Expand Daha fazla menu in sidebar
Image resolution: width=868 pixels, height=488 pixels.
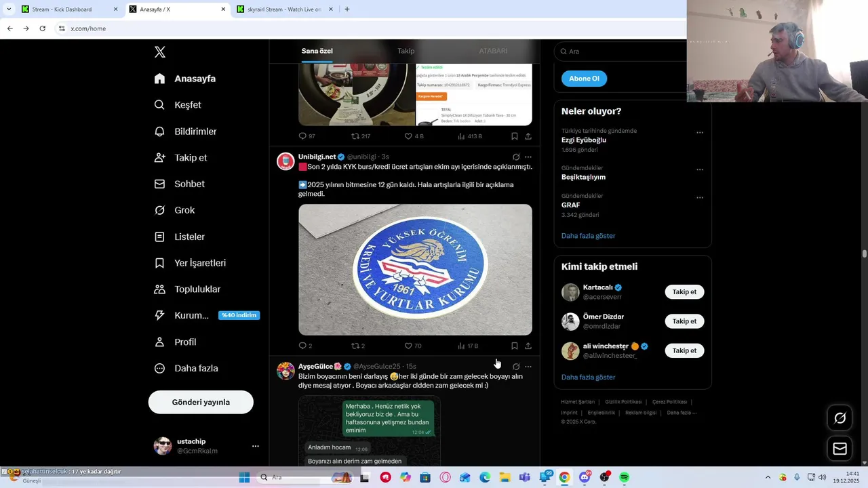click(186, 368)
